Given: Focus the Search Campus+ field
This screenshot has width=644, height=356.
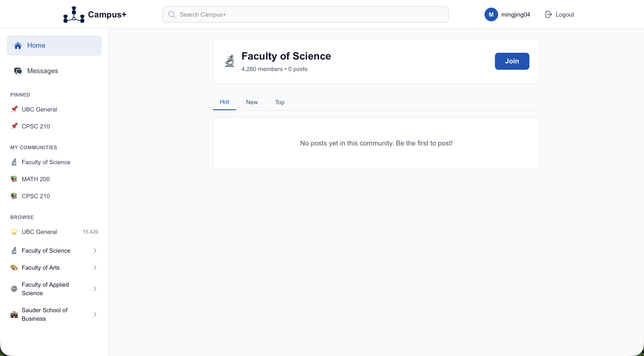Looking at the screenshot, I should (310, 14).
